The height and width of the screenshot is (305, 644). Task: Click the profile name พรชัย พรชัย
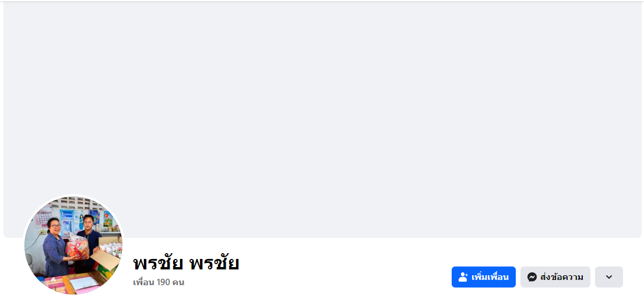tap(186, 263)
